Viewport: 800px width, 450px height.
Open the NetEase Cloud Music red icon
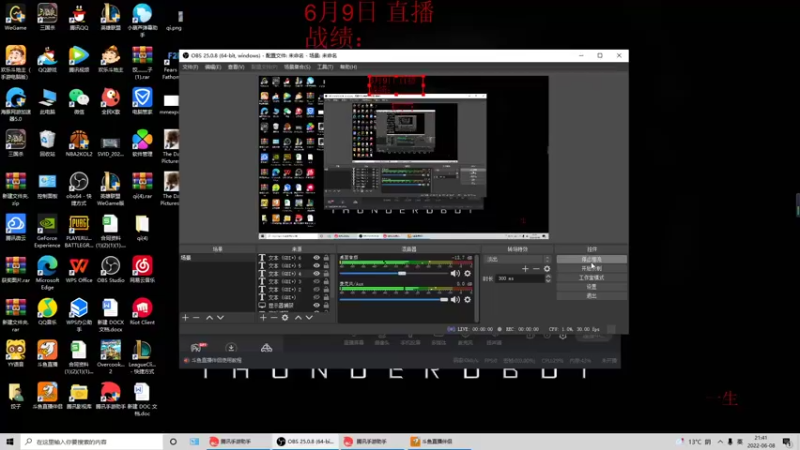(142, 269)
